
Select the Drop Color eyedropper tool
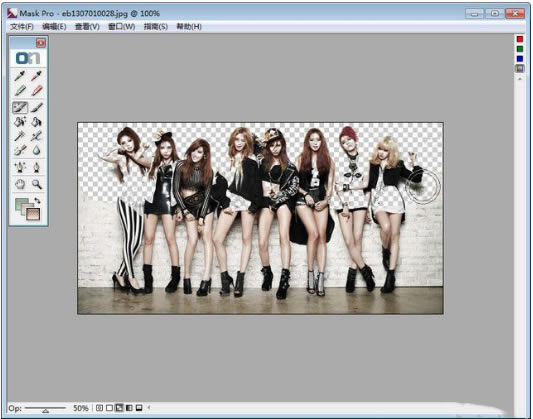coord(37,75)
